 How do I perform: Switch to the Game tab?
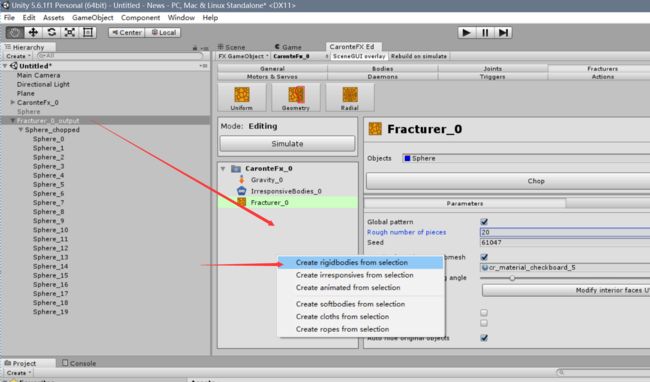point(288,47)
